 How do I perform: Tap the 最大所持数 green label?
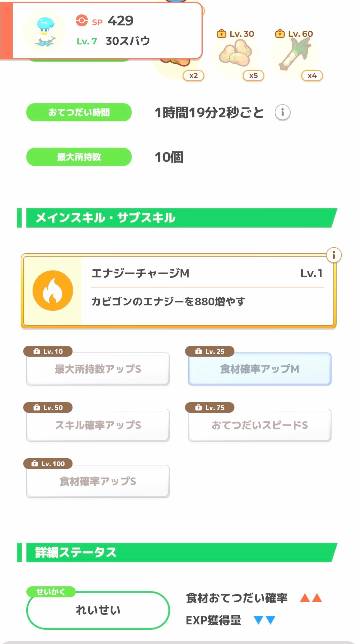79,157
